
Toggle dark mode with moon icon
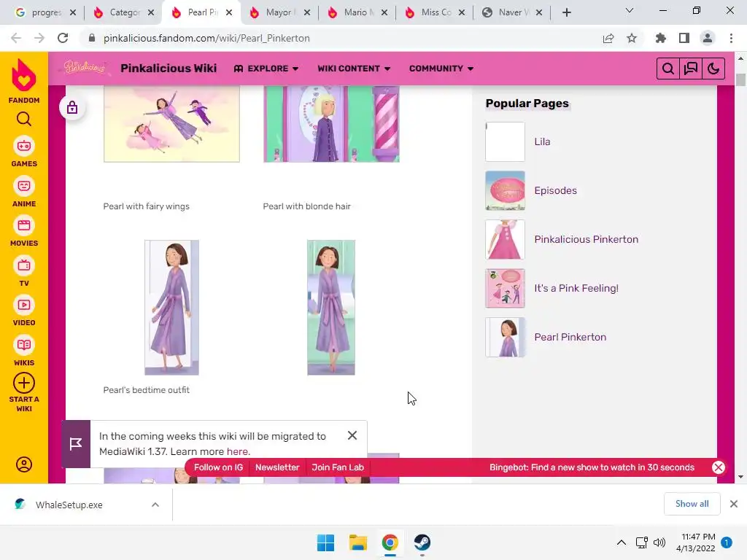(713, 69)
